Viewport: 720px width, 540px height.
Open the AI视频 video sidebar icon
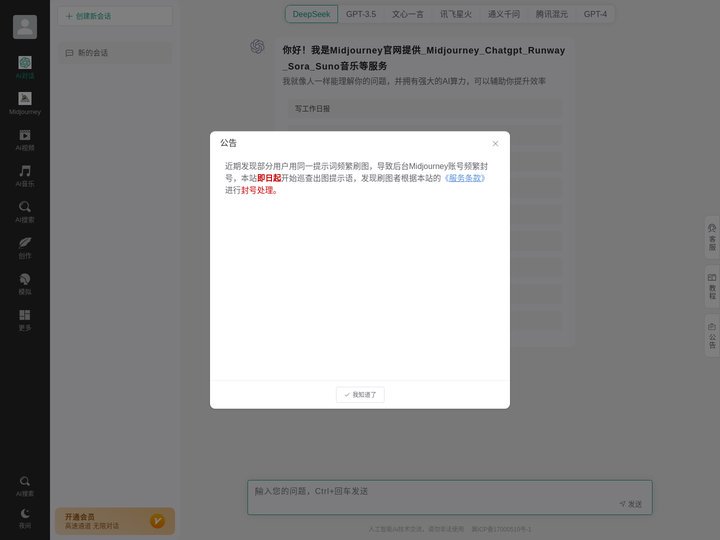[x=25, y=135]
